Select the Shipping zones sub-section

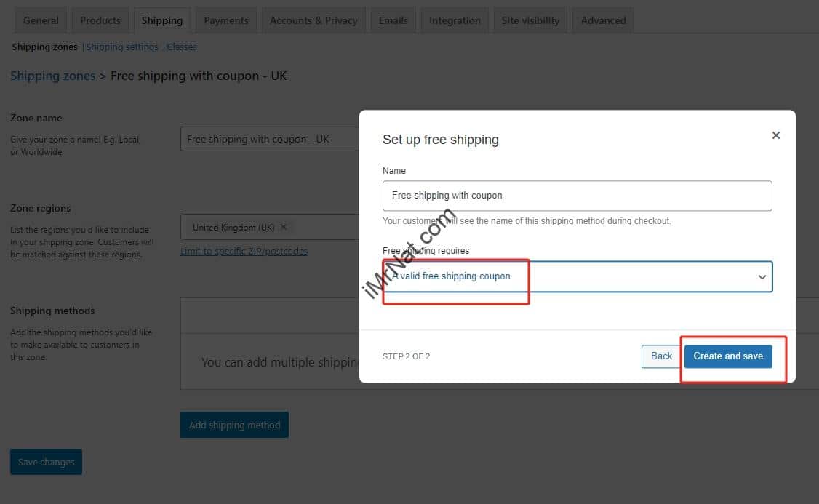point(44,47)
